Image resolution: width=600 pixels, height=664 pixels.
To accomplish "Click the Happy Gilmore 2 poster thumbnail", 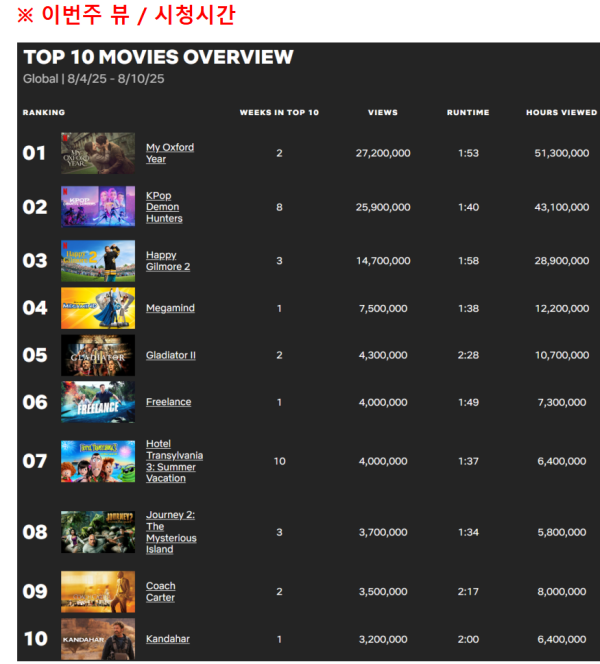I will [x=98, y=260].
